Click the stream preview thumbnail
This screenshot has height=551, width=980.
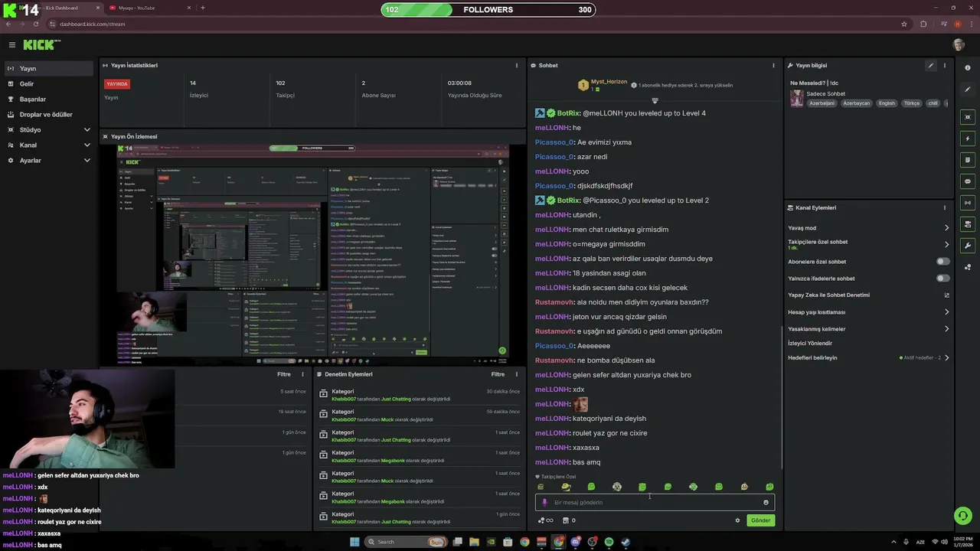click(312, 253)
